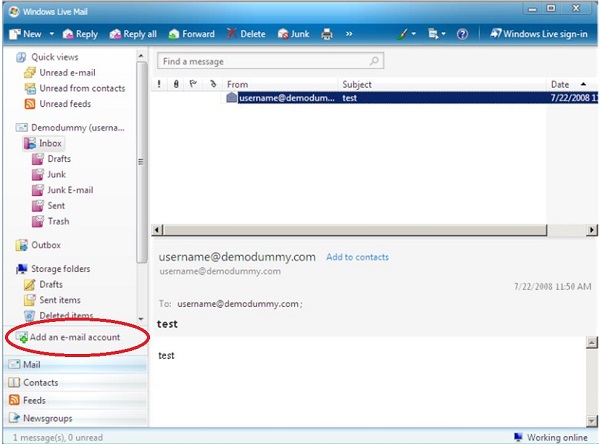The height and width of the screenshot is (444, 600).
Task: Sort by attachment paperclip column
Action: 176,84
